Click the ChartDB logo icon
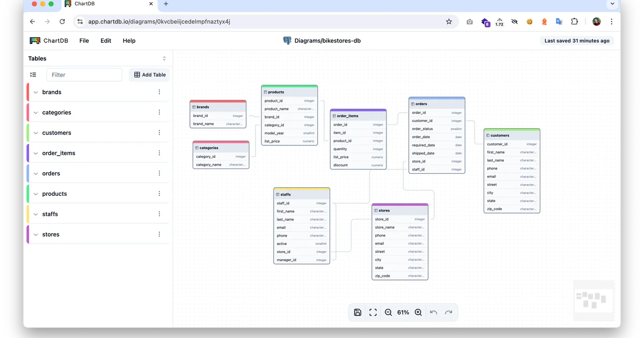644x338 pixels. [x=35, y=41]
